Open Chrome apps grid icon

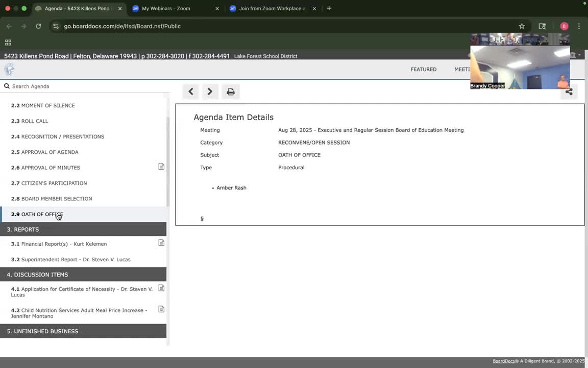pyautogui.click(x=8, y=42)
